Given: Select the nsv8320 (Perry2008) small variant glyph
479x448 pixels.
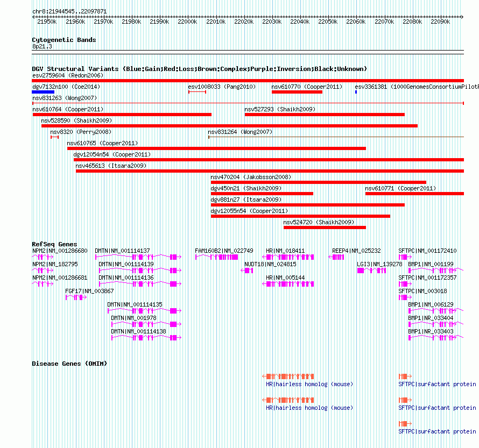Looking at the screenshot, I should pos(55,137).
